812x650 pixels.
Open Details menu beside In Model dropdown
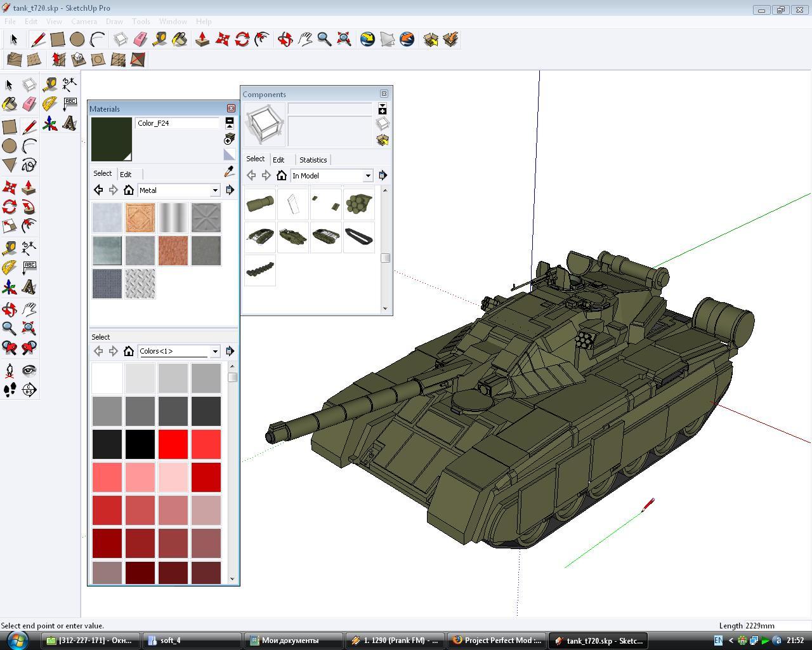[383, 175]
